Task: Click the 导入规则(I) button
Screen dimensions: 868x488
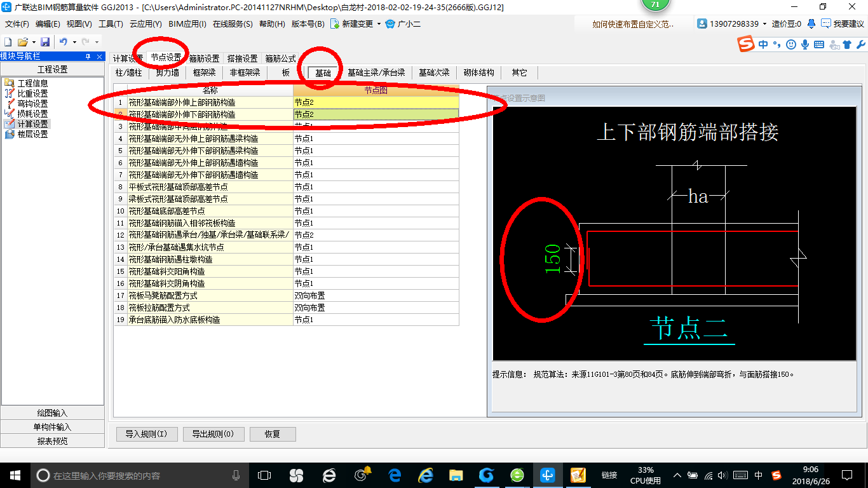Action: pos(146,435)
